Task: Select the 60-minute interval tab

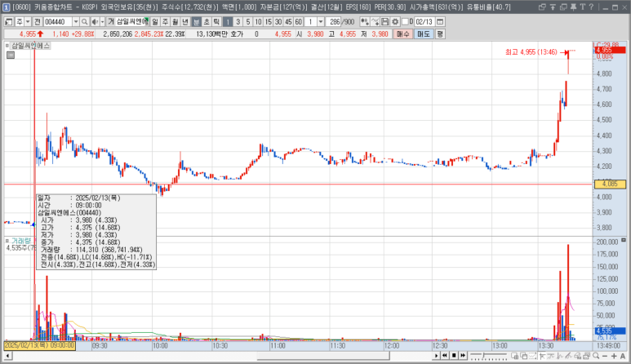Action: [298, 22]
